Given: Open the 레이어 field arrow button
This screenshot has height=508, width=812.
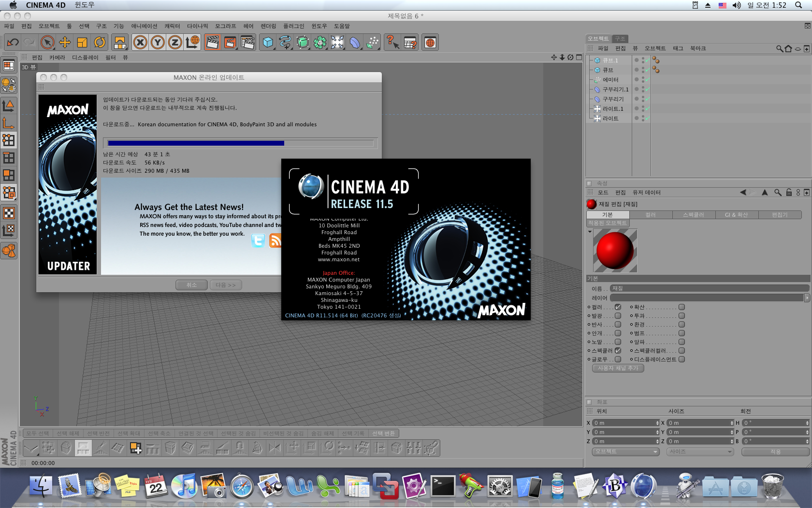Looking at the screenshot, I should pos(807,298).
